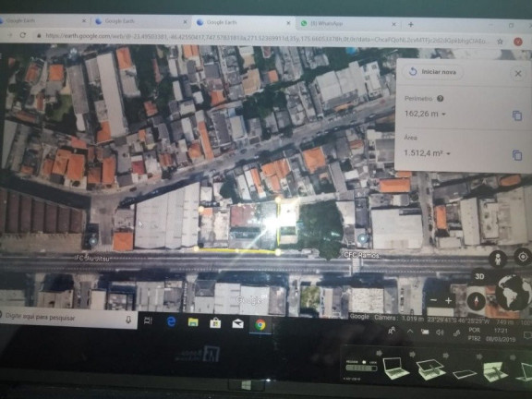Open the Mail app from taskbar
The width and height of the screenshot is (532, 399).
pos(238,324)
